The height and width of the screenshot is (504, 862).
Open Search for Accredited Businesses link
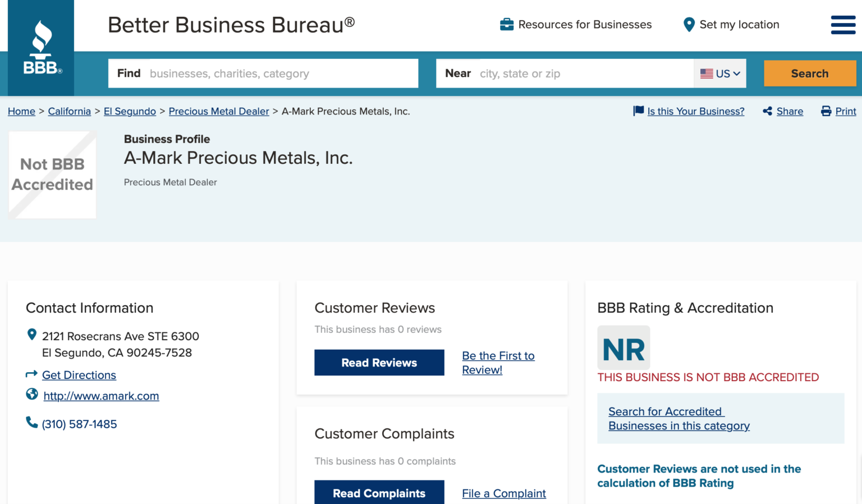pyautogui.click(x=678, y=419)
